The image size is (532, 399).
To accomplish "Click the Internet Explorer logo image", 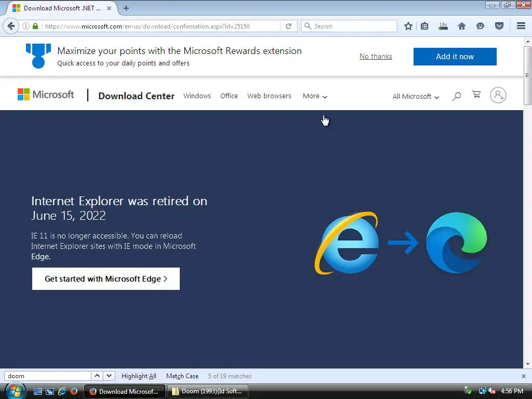I will [347, 243].
